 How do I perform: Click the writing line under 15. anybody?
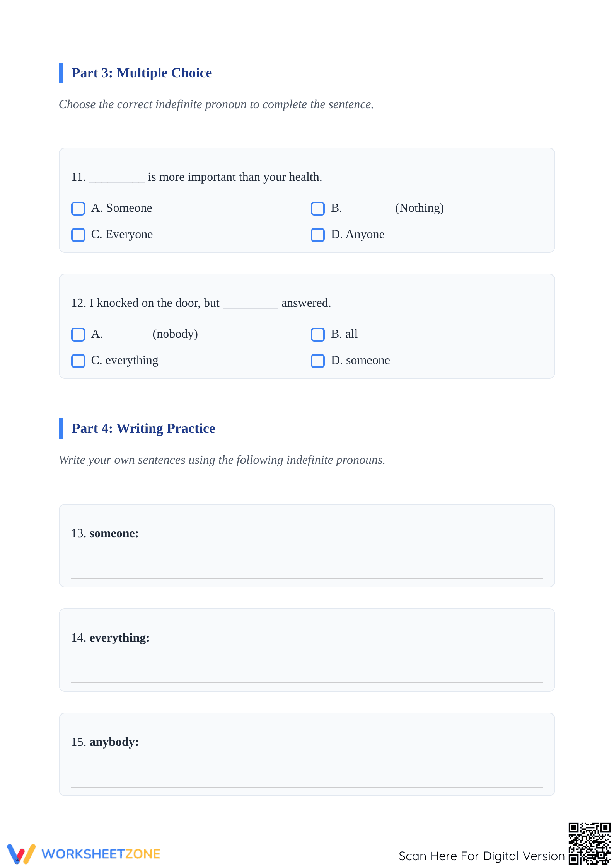[x=307, y=787]
